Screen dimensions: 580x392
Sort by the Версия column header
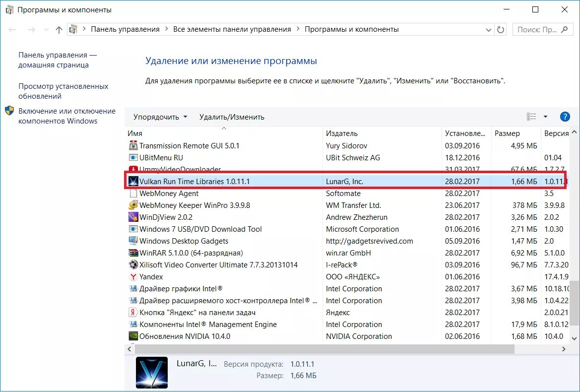[x=556, y=133]
